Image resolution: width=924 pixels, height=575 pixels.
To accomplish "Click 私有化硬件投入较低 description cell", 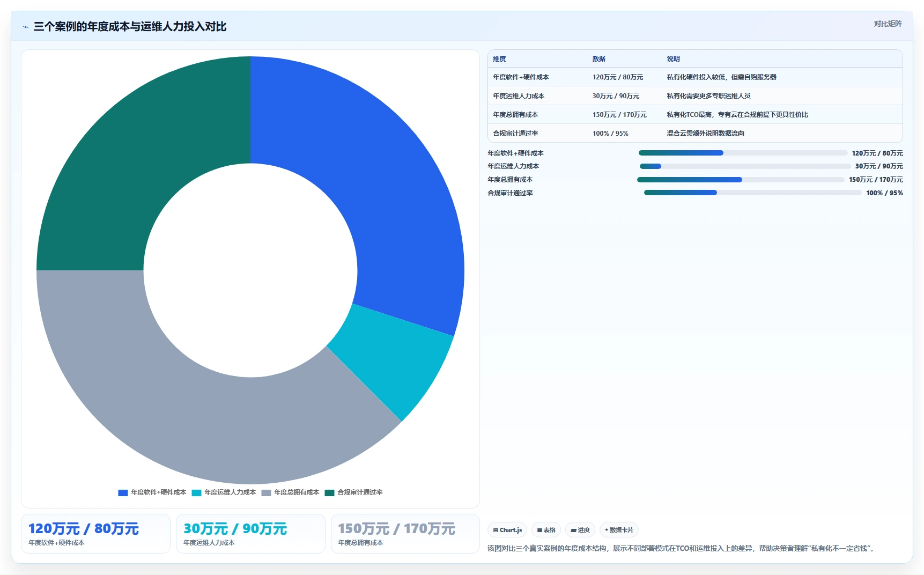I will point(721,77).
